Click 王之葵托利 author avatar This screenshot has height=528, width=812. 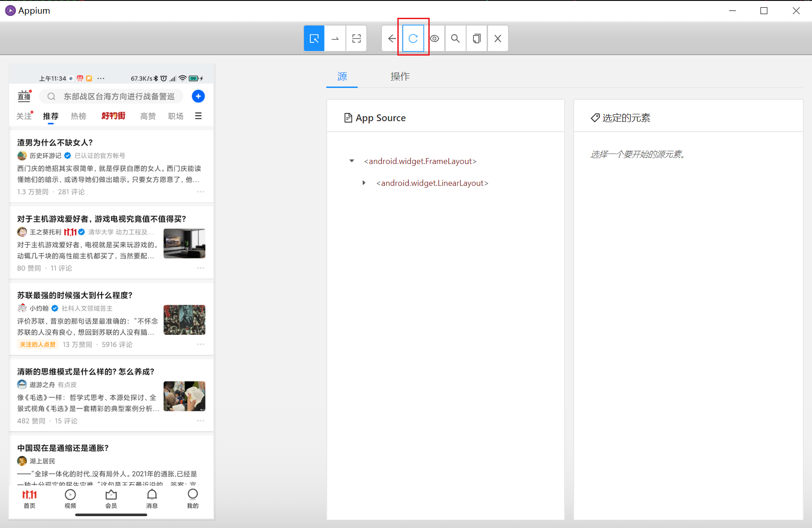22,232
